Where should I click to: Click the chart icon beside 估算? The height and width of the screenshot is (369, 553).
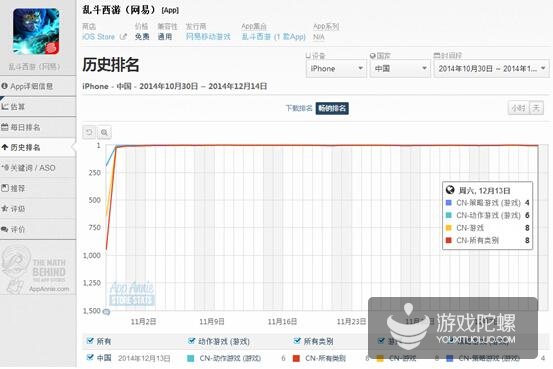click(x=5, y=106)
